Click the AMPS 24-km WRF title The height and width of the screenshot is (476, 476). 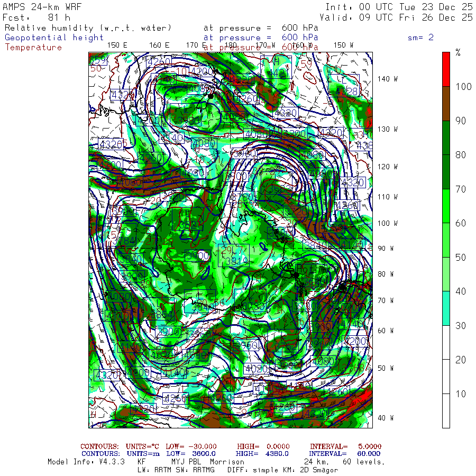click(x=39, y=7)
